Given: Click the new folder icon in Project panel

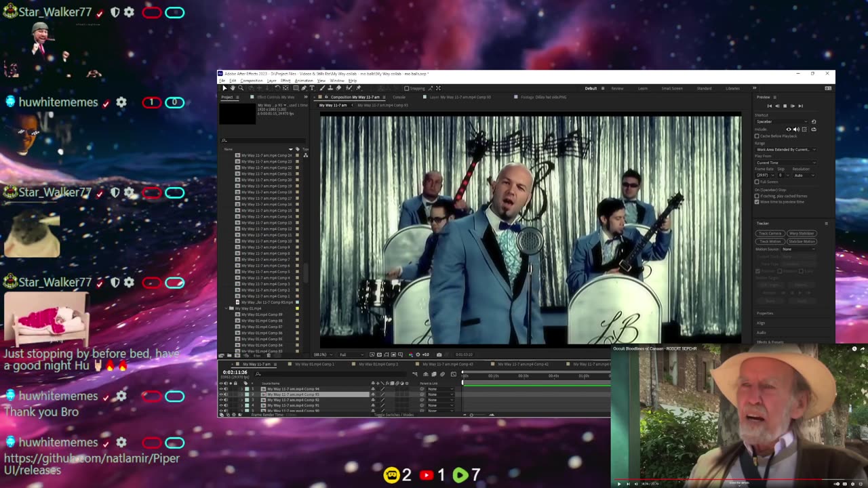Looking at the screenshot, I should (229, 355).
